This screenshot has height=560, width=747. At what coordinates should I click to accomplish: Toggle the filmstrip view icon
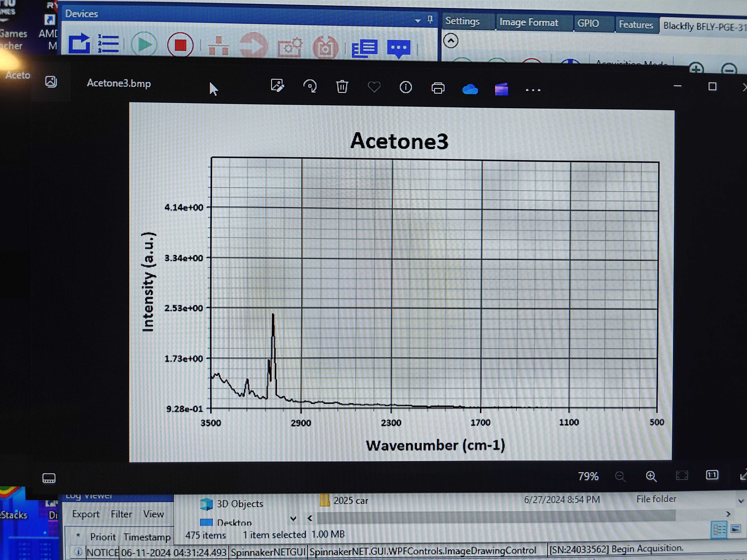click(x=49, y=478)
